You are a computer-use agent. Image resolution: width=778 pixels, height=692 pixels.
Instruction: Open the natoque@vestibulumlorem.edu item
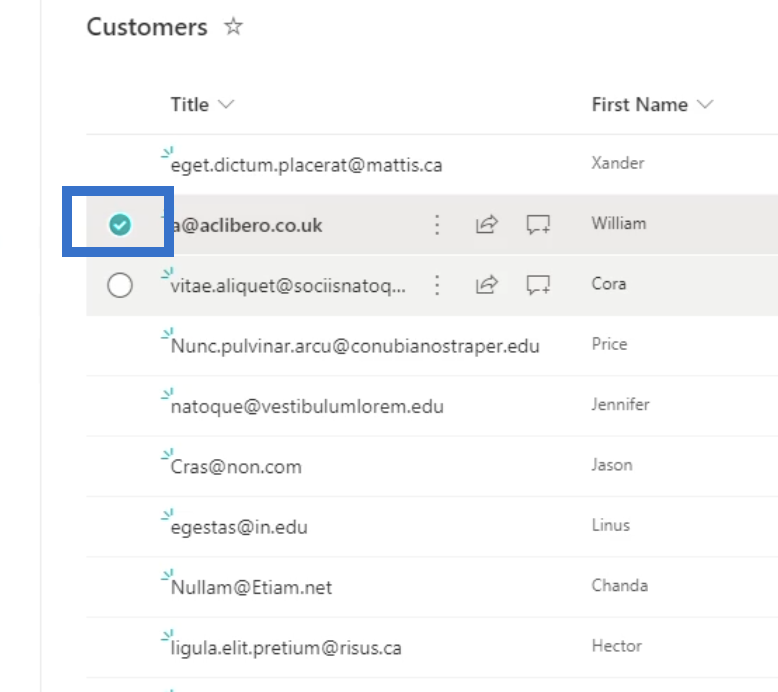[x=307, y=407]
